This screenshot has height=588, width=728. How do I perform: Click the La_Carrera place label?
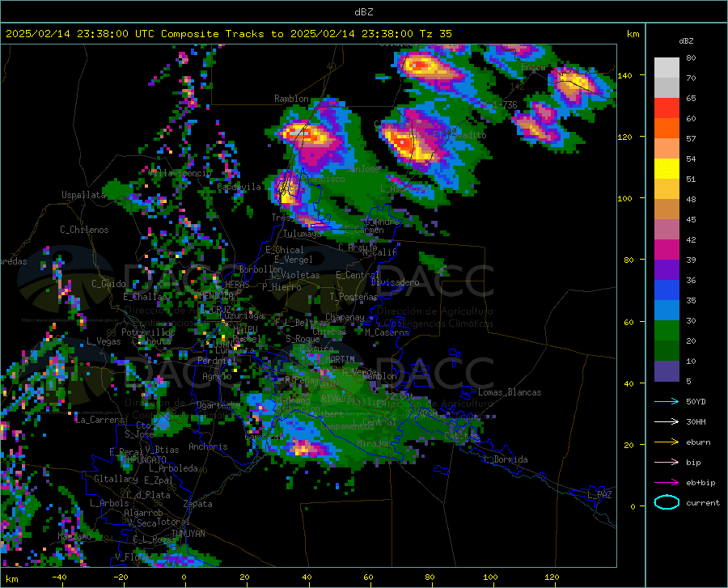pos(99,420)
